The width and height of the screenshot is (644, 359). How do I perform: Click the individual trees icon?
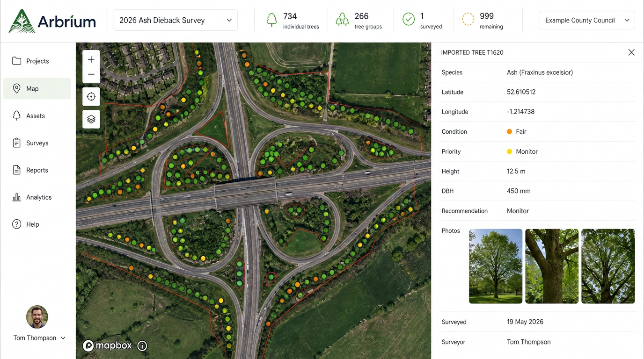tap(271, 20)
